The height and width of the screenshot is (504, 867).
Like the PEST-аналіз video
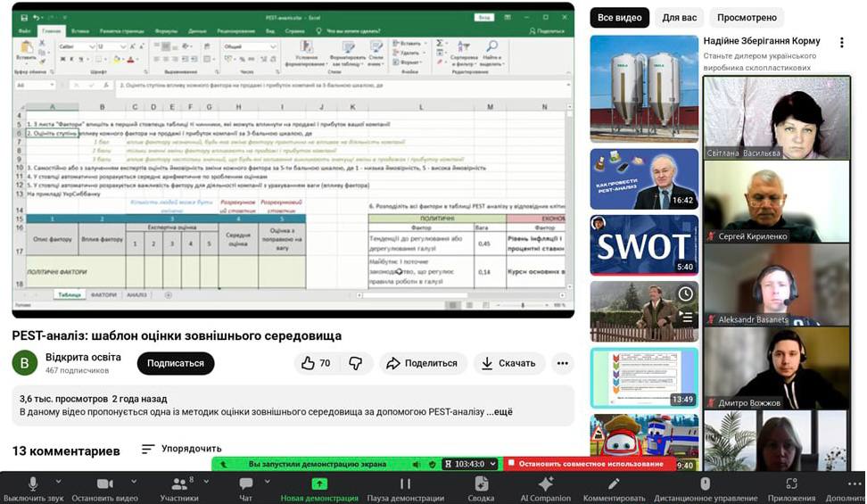[x=316, y=363]
